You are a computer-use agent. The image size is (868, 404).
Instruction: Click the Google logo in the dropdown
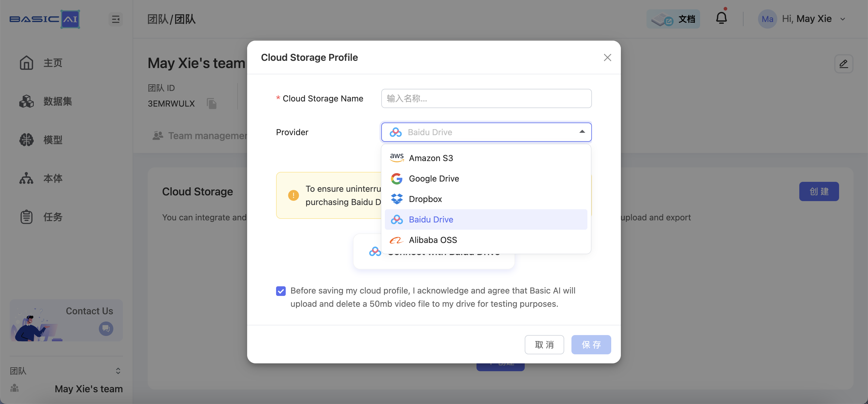tap(397, 179)
